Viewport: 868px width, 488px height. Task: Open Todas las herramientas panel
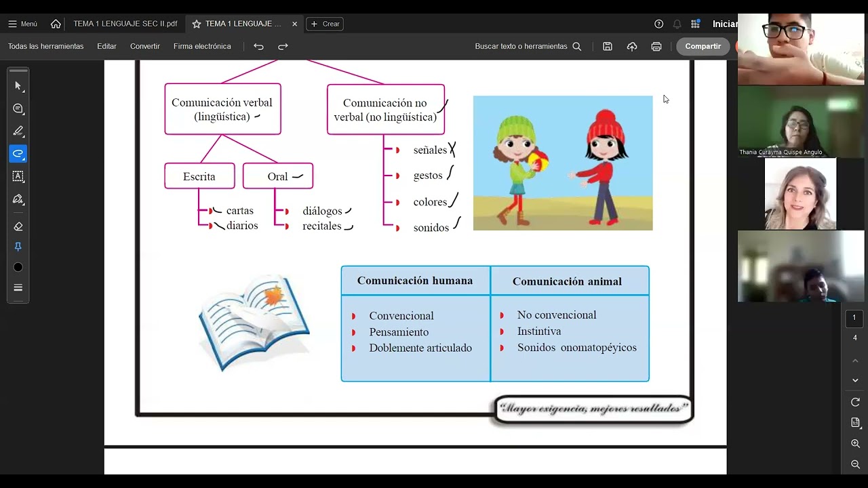tap(45, 46)
